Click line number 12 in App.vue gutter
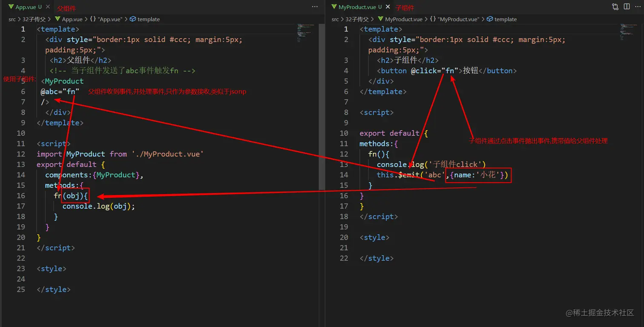 [21, 154]
